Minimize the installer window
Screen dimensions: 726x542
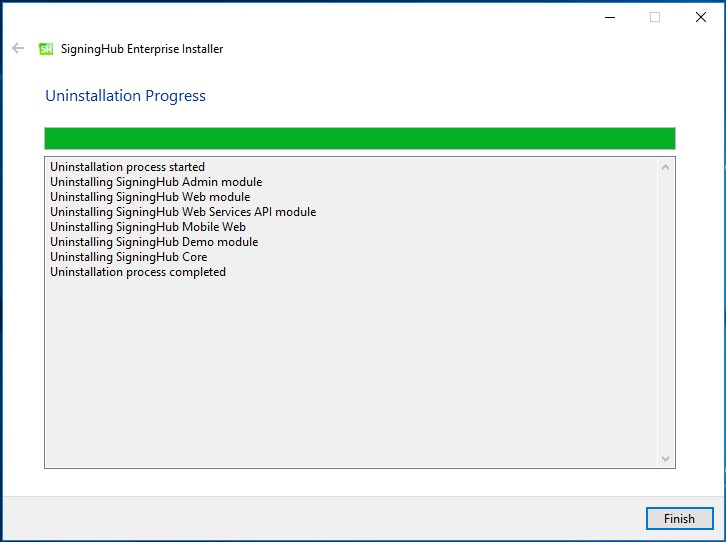pos(610,18)
